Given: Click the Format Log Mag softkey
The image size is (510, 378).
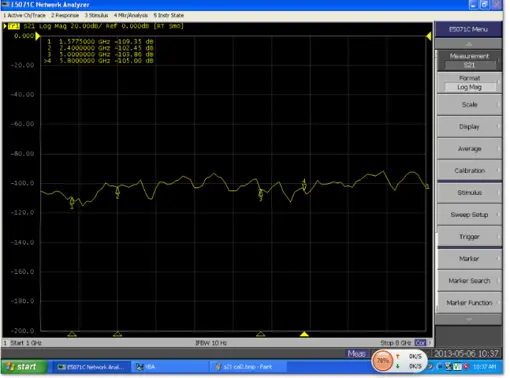Looking at the screenshot, I should (469, 83).
